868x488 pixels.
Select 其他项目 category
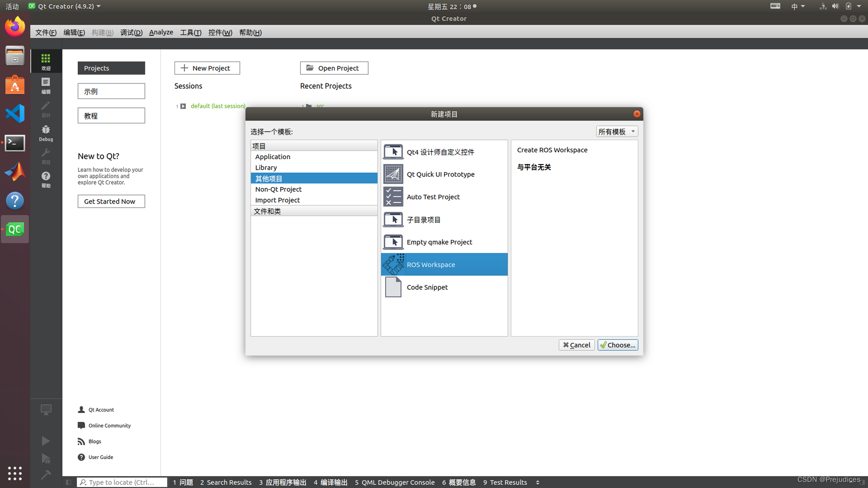pos(314,178)
